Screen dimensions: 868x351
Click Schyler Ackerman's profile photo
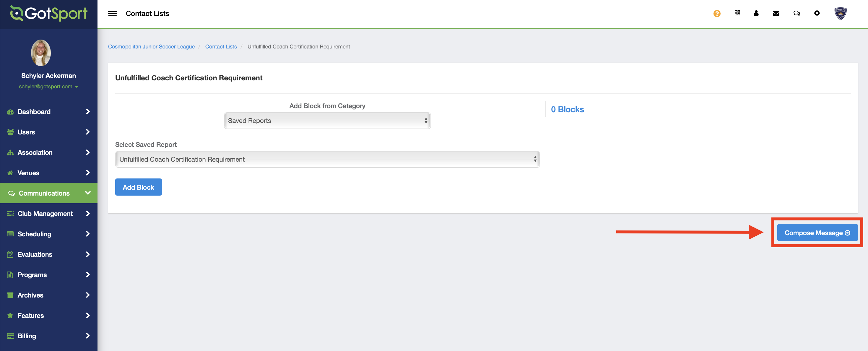(x=41, y=53)
